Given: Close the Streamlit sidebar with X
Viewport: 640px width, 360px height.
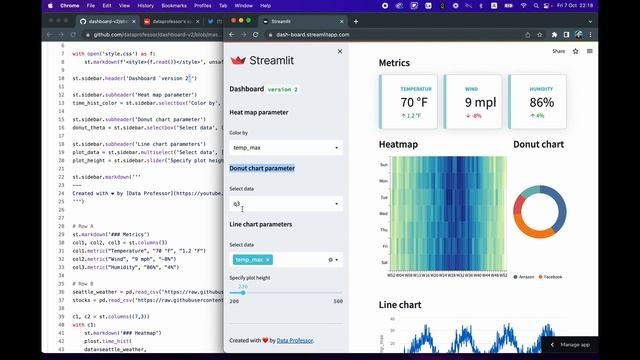Looking at the screenshot, I should tap(340, 51).
